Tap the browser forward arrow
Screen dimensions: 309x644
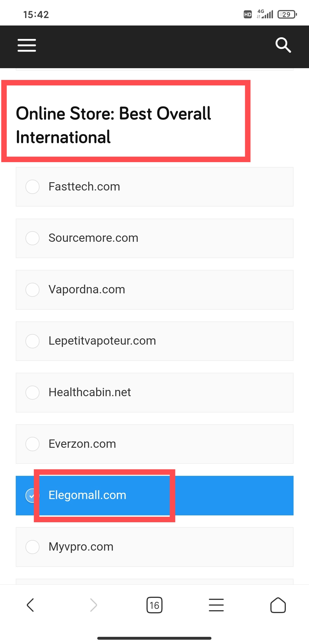(x=93, y=605)
